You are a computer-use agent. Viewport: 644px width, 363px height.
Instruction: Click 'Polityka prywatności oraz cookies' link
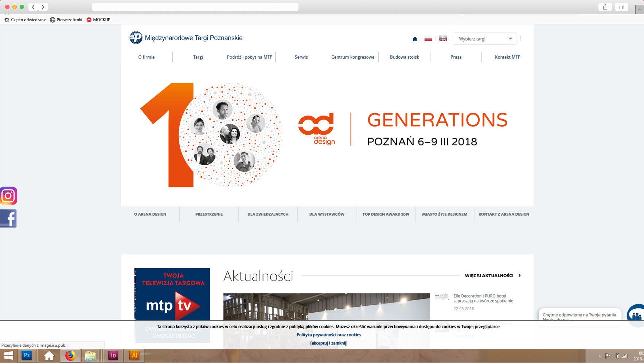coord(329,335)
